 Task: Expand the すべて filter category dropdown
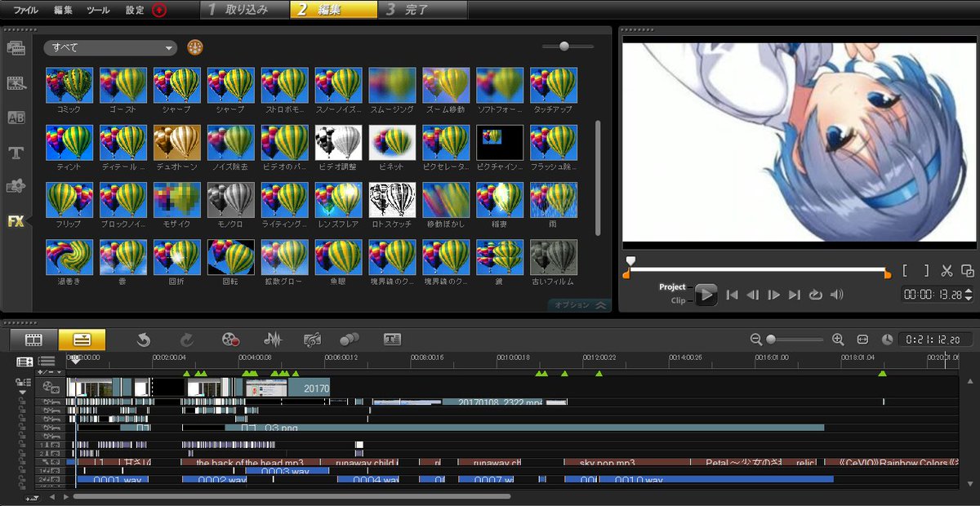click(x=110, y=47)
